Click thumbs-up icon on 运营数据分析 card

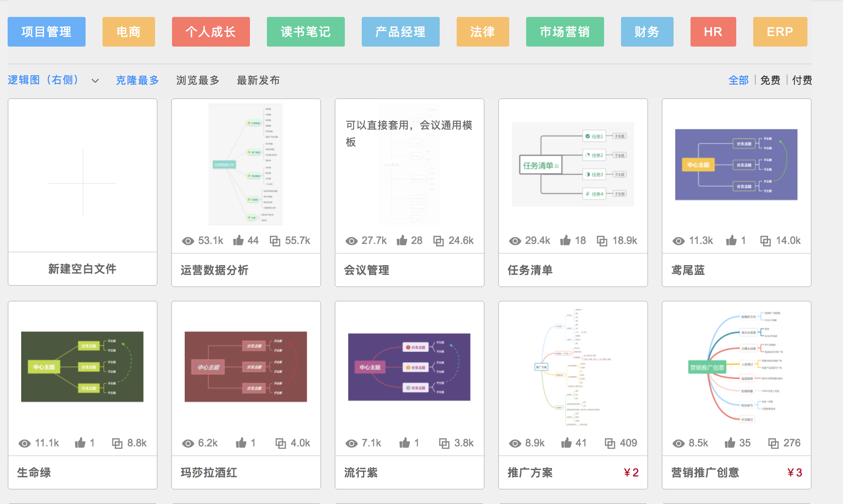click(238, 241)
